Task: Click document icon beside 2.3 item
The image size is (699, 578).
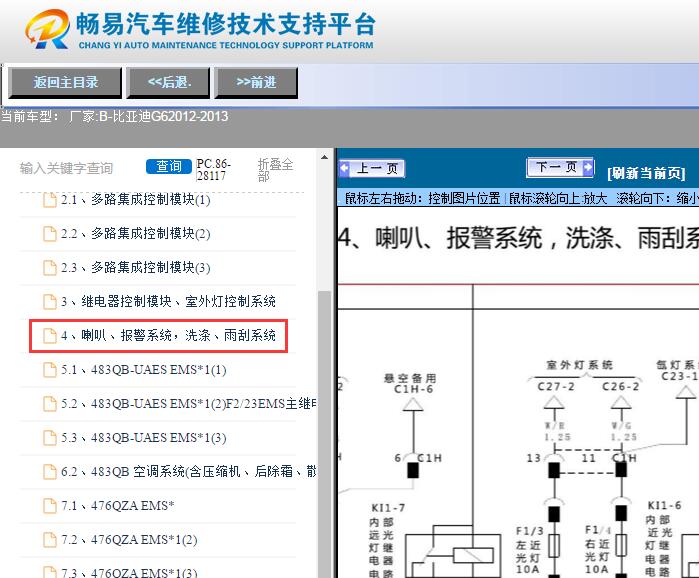Action: coord(49,268)
